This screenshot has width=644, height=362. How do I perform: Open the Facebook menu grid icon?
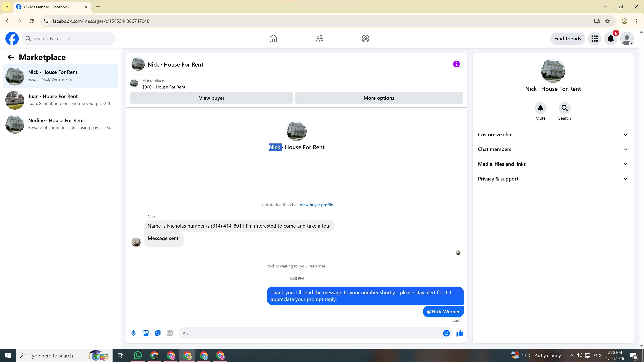[x=595, y=39]
